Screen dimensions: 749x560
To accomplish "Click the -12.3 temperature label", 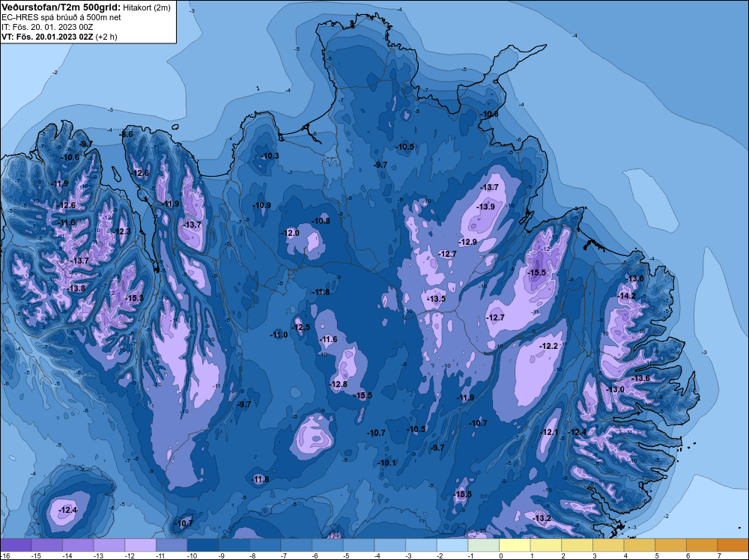I will (122, 231).
